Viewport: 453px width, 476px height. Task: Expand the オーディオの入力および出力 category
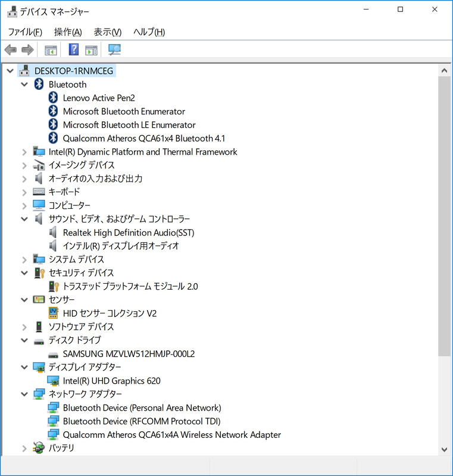(24, 179)
